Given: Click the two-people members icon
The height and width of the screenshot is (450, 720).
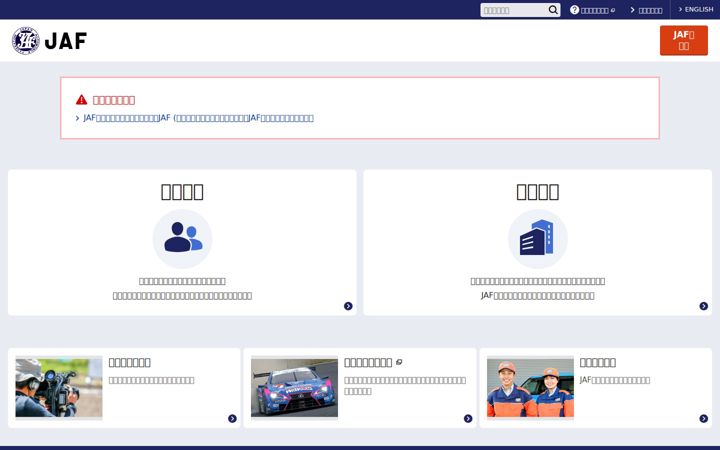Looking at the screenshot, I should tap(182, 238).
